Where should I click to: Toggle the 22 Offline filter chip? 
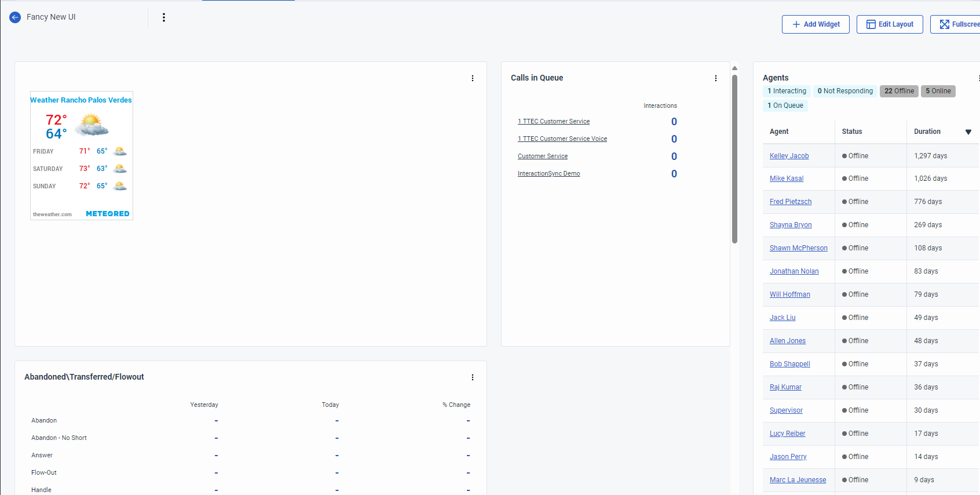pyautogui.click(x=899, y=91)
